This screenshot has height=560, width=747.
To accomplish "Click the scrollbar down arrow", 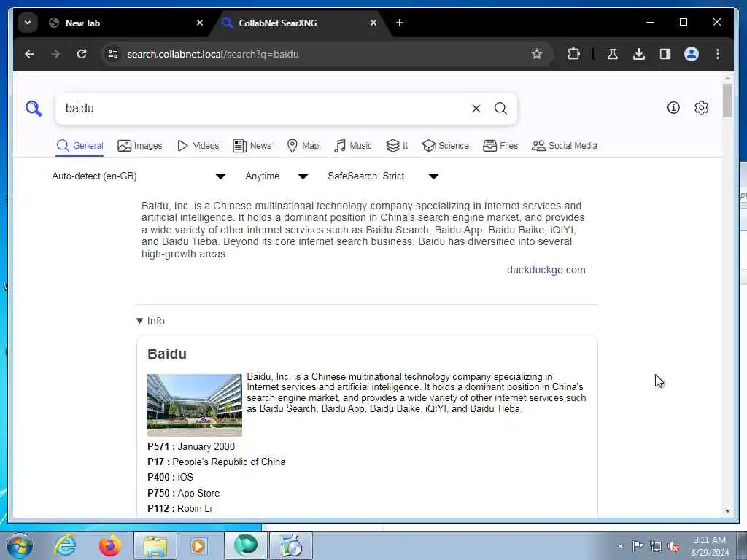I will click(727, 510).
